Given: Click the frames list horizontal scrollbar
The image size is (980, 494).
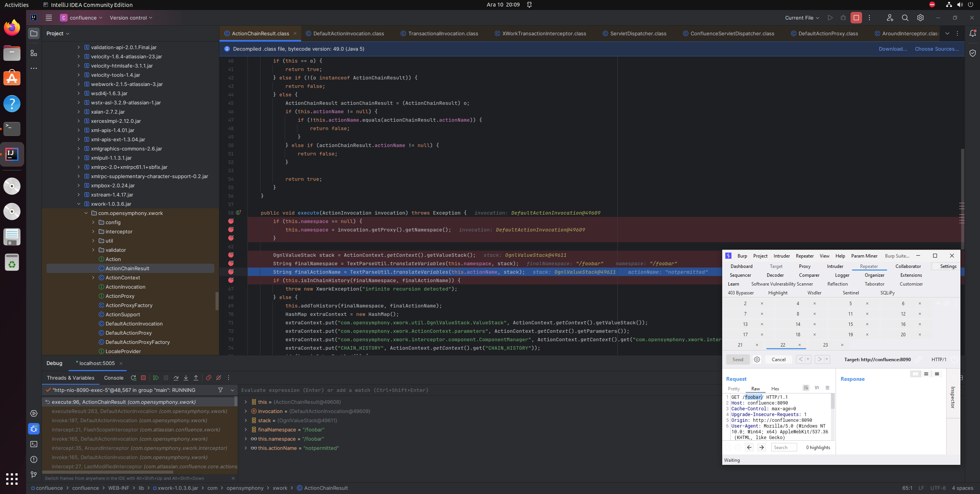Looking at the screenshot, I should [108, 473].
